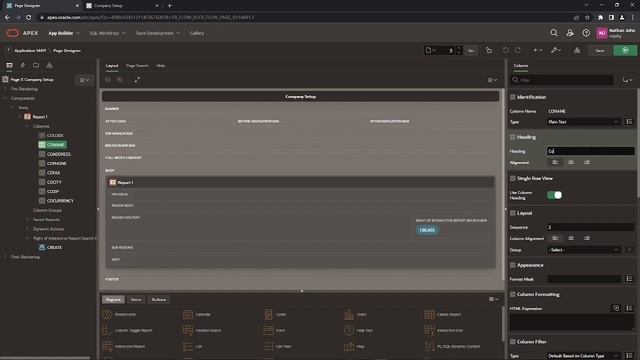The height and width of the screenshot is (360, 640).
Task: Open the rendering tree options menu
Action: pos(84,80)
